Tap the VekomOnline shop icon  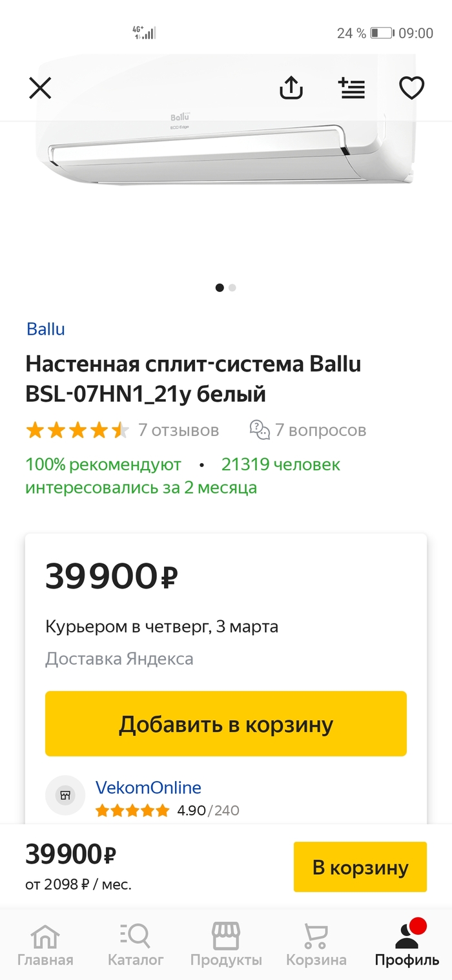tap(65, 795)
